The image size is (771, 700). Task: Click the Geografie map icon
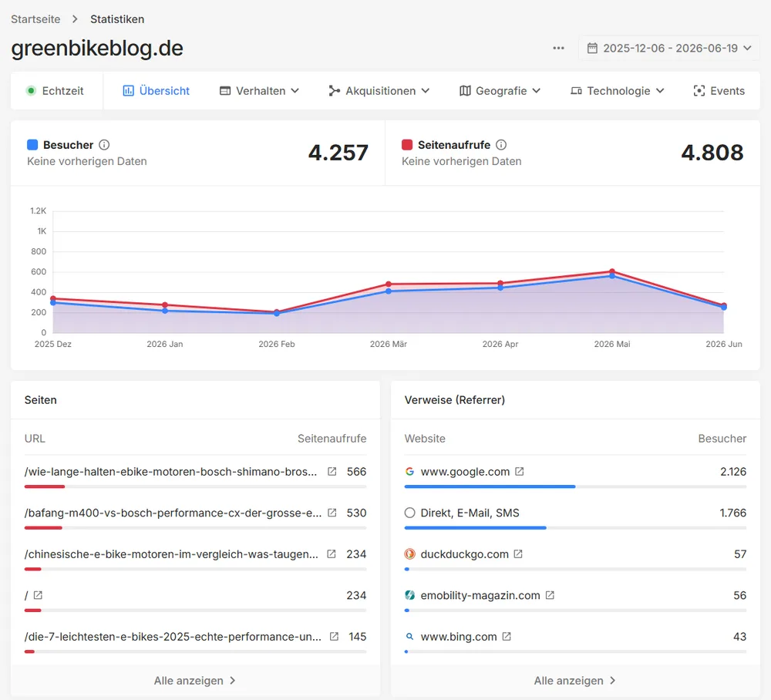[465, 91]
